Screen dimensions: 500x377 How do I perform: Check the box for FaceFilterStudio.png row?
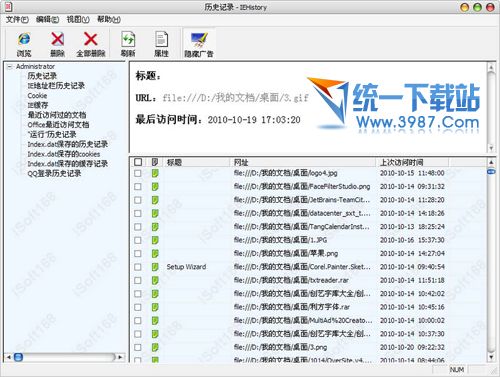click(x=138, y=187)
